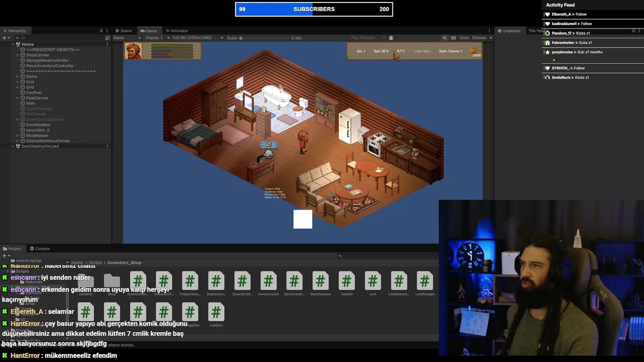The image size is (644, 362).
Task: Open the LootManager script file
Action: (x=425, y=284)
